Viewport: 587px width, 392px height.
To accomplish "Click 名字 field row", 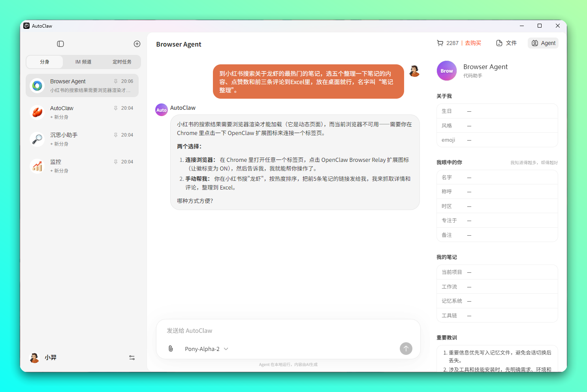I will (497, 178).
